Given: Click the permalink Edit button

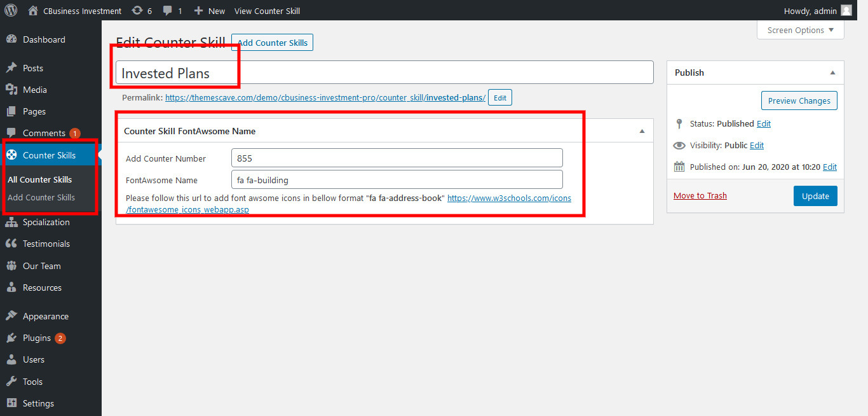Looking at the screenshot, I should point(500,98).
